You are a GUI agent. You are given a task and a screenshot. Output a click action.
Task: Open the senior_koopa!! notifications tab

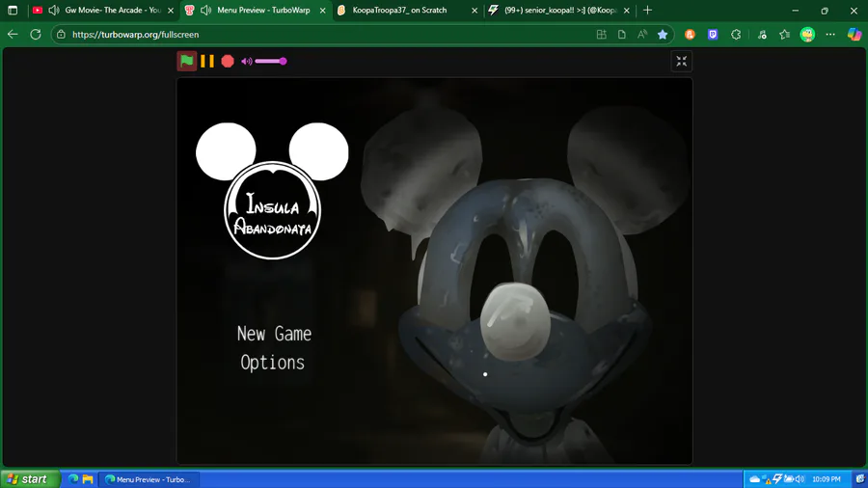pos(560,10)
